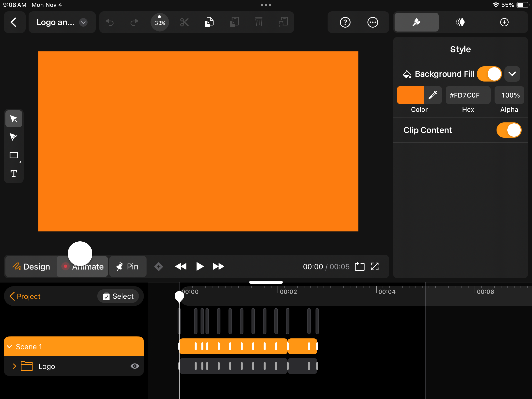Go back with the top-left arrow
The width and height of the screenshot is (532, 399).
(14, 22)
